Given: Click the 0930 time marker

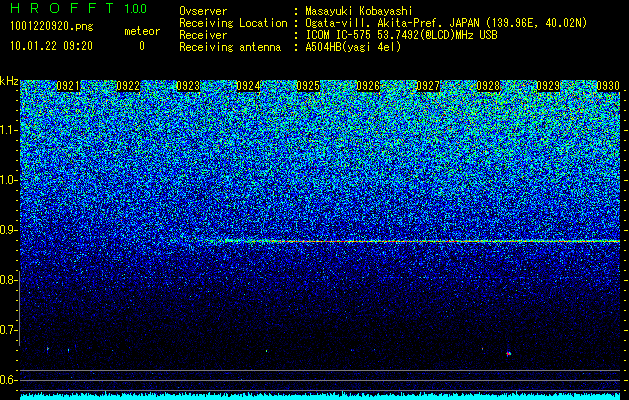Looking at the screenshot, I should [x=608, y=86].
